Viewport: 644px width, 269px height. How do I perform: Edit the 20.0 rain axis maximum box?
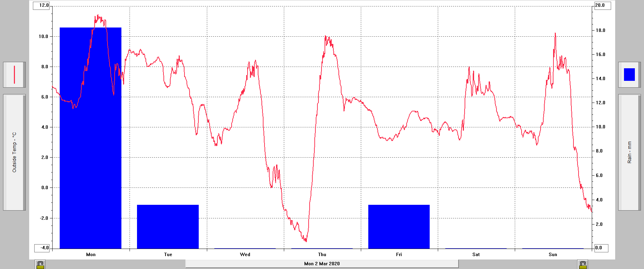(602, 5)
